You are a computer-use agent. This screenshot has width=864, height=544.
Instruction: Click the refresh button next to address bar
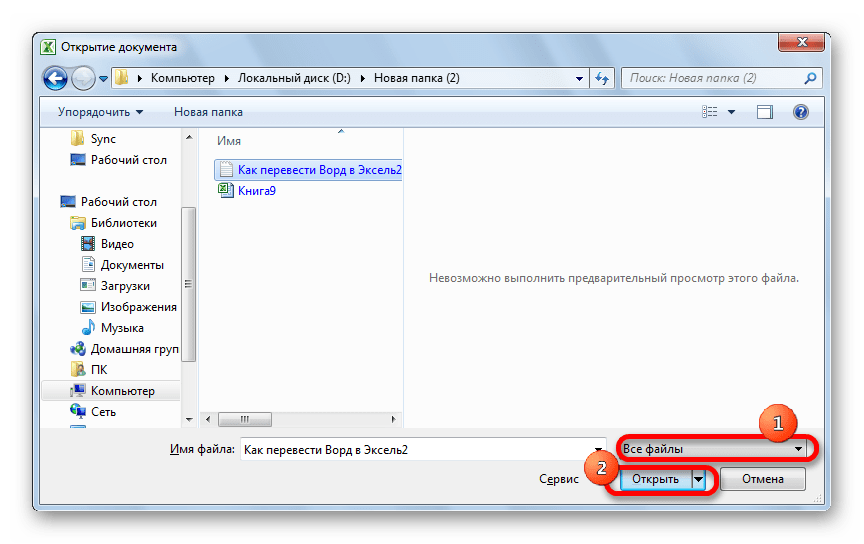tap(602, 78)
